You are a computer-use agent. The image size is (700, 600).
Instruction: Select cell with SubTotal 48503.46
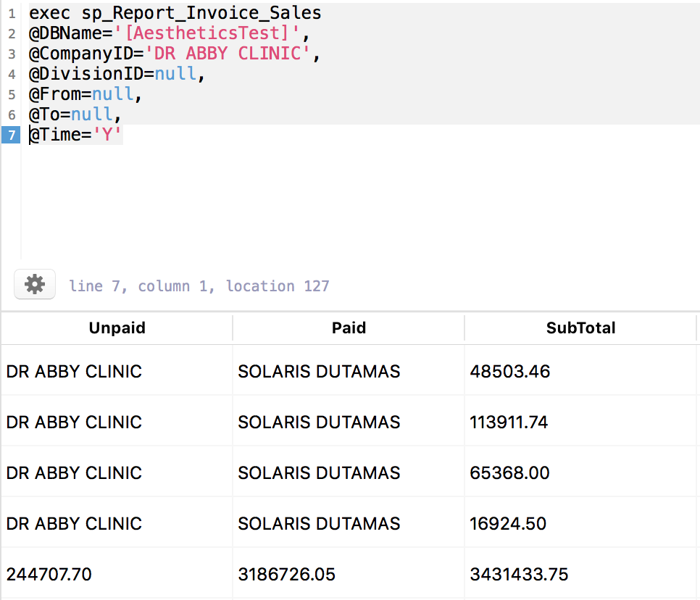[580, 371]
